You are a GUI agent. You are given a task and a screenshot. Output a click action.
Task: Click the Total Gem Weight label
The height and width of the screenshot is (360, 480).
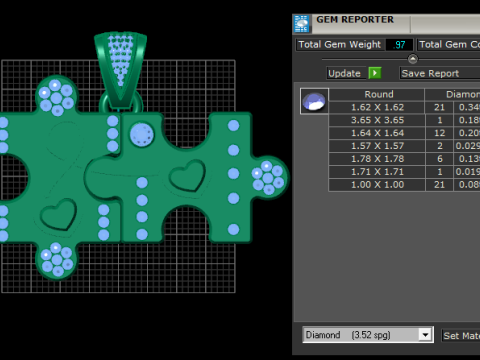(339, 45)
